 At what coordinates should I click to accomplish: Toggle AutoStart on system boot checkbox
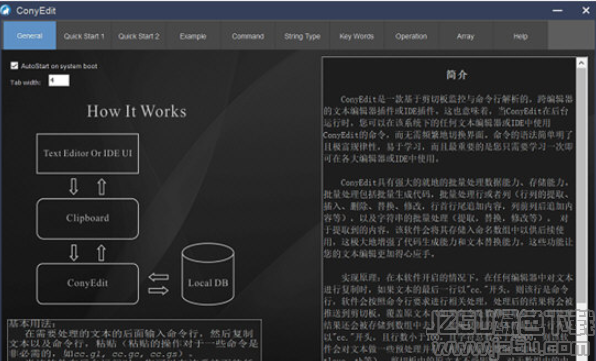tap(14, 66)
